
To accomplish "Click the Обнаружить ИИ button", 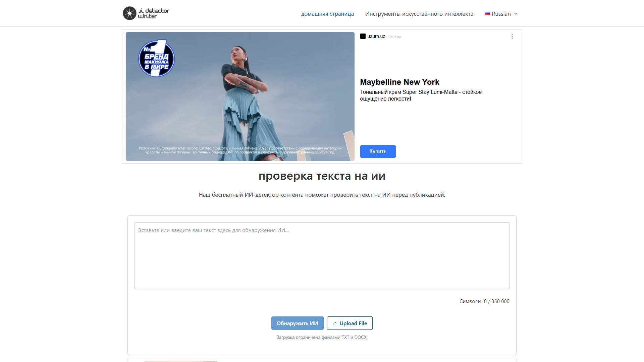I will pyautogui.click(x=298, y=323).
